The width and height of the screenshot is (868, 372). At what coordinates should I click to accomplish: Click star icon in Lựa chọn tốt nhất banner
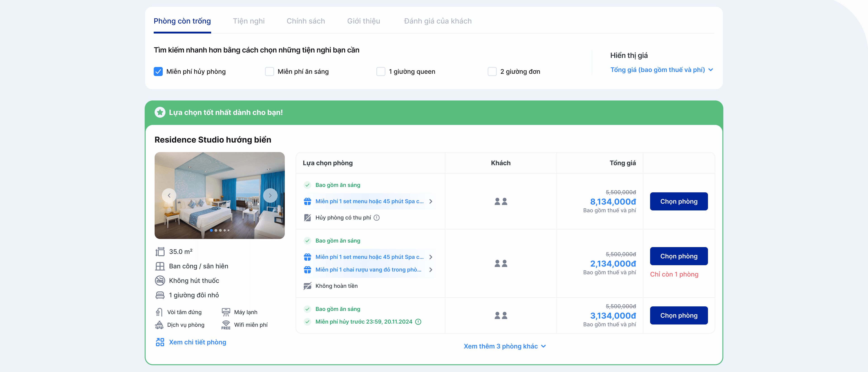click(160, 112)
